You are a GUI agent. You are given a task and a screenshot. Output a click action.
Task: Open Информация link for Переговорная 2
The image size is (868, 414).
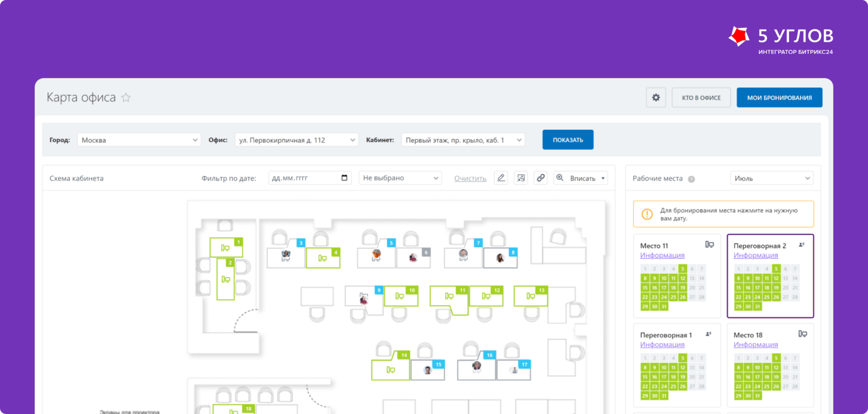(x=756, y=255)
